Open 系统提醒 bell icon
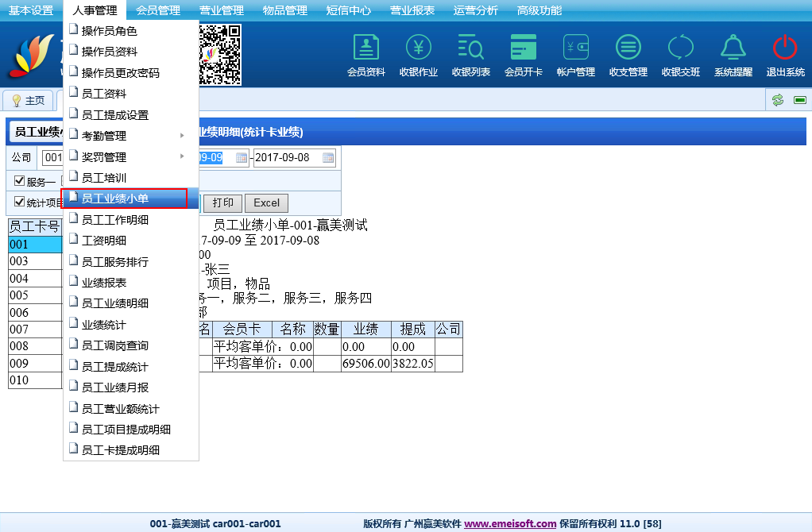812x532 pixels. tap(733, 48)
